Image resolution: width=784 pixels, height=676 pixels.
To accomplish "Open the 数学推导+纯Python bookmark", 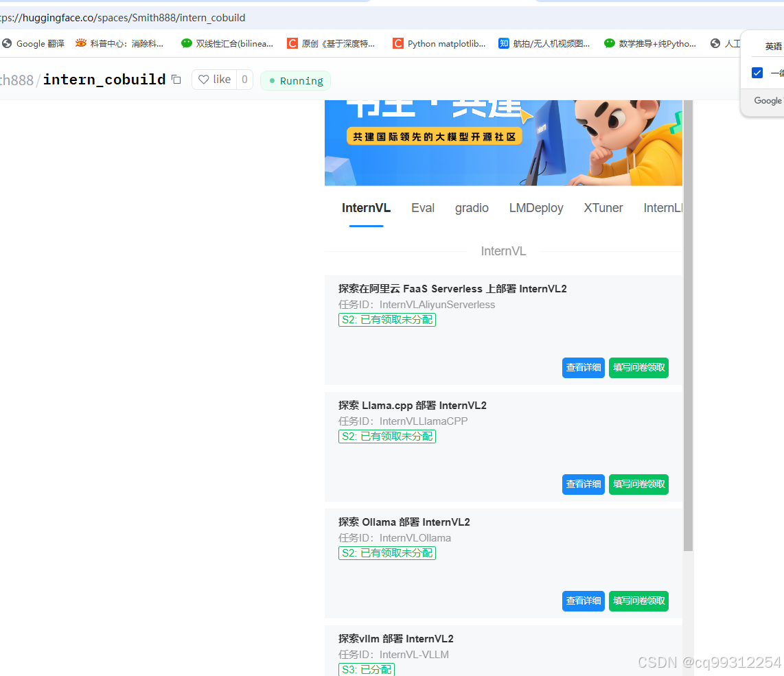I will [650, 43].
